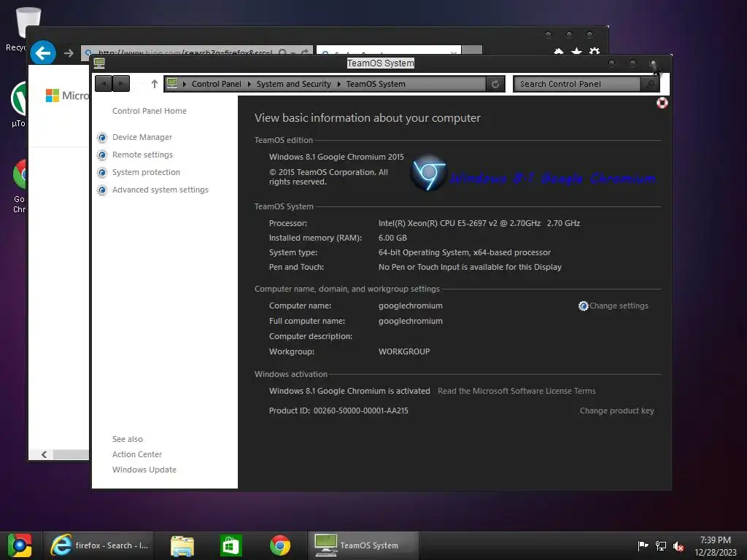747x560 pixels.
Task: Click the Windows 8.1 Google Chromium logo
Action: coord(427,173)
